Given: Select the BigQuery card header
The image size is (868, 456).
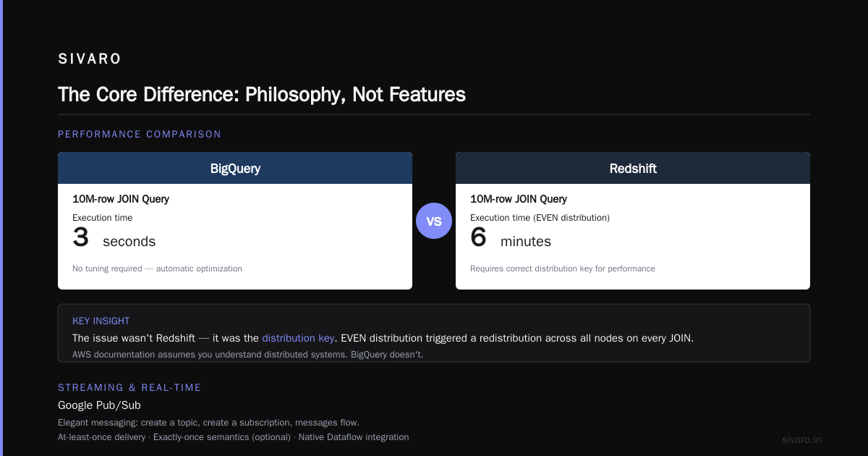Looking at the screenshot, I should click(235, 168).
